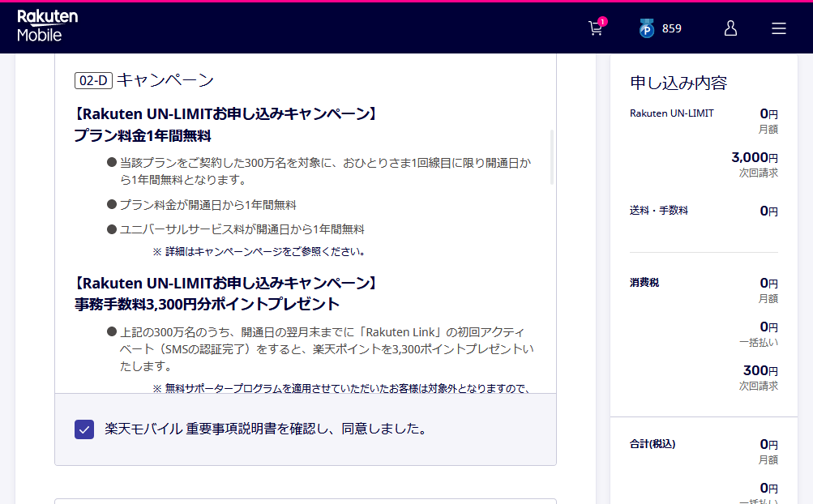
Task: Click the 合計(税込) label
Action: click(x=653, y=444)
